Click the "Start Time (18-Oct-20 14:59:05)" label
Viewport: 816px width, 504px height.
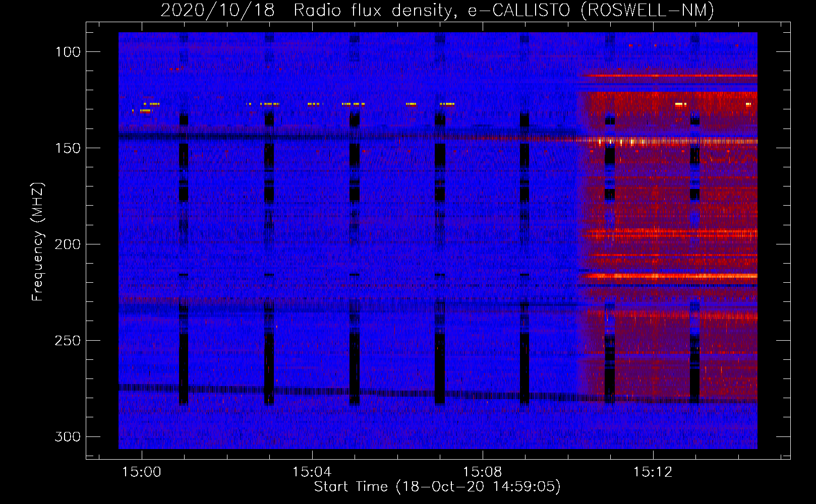437,487
